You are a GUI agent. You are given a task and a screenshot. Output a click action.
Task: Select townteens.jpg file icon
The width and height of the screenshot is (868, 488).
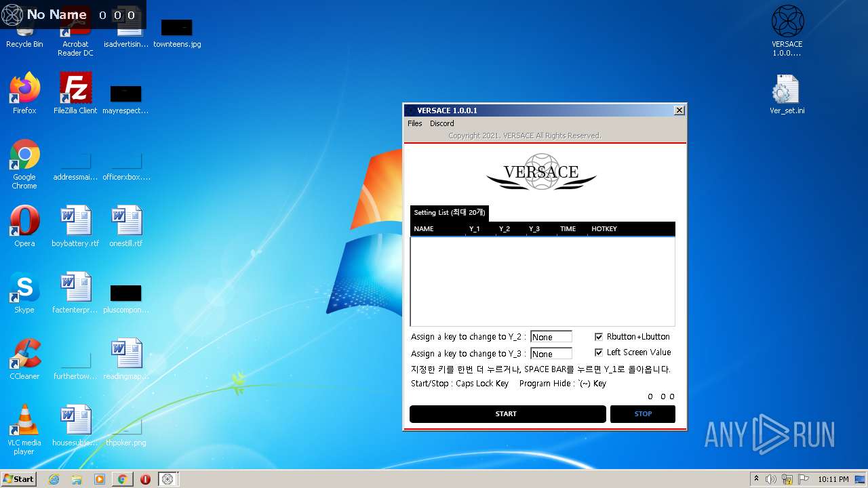coord(177,34)
